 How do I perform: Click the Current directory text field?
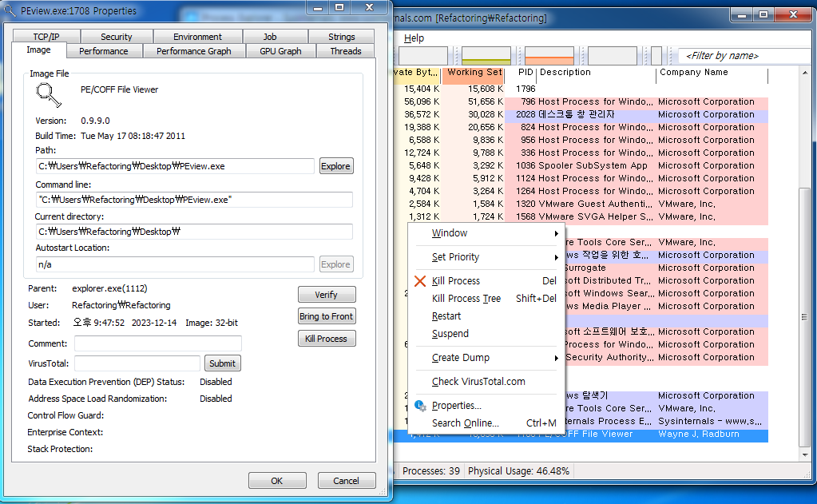click(x=194, y=232)
